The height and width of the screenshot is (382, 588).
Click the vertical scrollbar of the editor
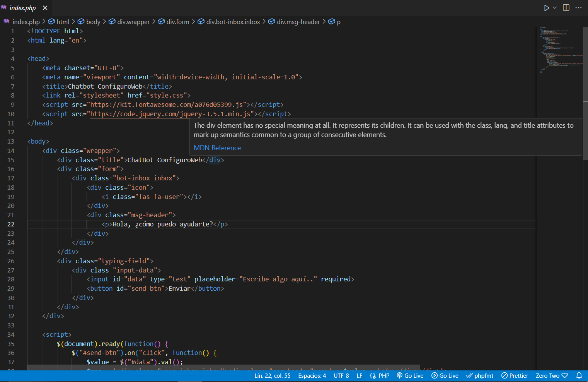pos(585,93)
